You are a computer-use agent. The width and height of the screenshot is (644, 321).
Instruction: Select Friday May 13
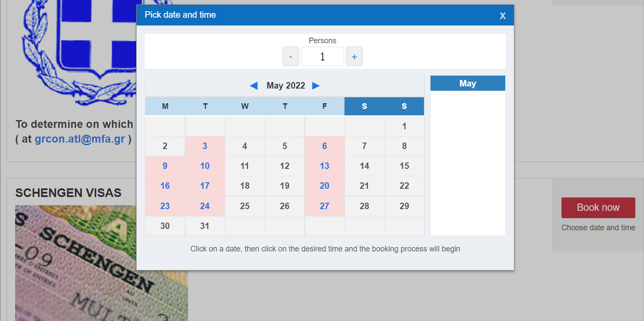point(325,166)
